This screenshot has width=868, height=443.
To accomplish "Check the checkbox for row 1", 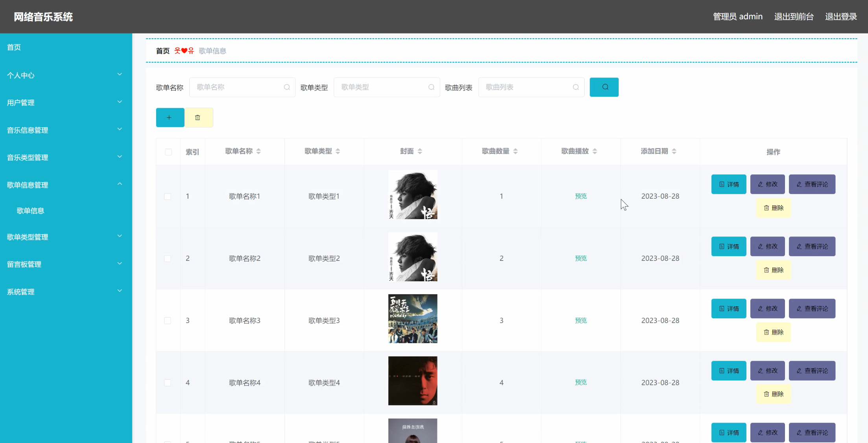I will pos(168,196).
